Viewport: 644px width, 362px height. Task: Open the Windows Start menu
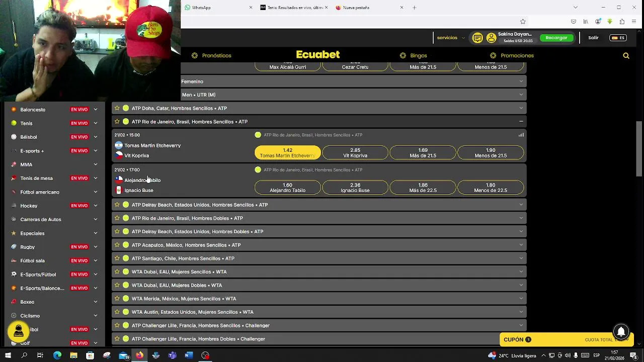click(x=8, y=355)
